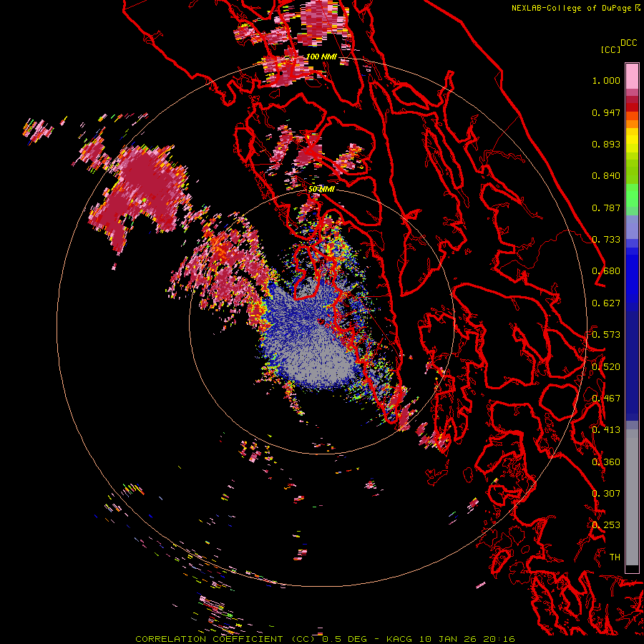Pick the yellow color bar segment
Image resolution: width=644 pixels, height=644 pixels.
pyautogui.click(x=632, y=140)
